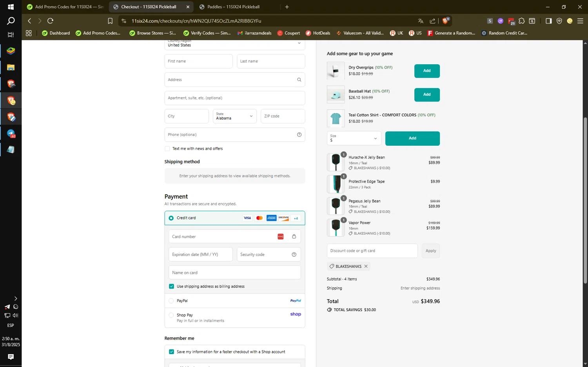The width and height of the screenshot is (588, 367).
Task: Open Generate a Random bookmark
Action: 451,33
